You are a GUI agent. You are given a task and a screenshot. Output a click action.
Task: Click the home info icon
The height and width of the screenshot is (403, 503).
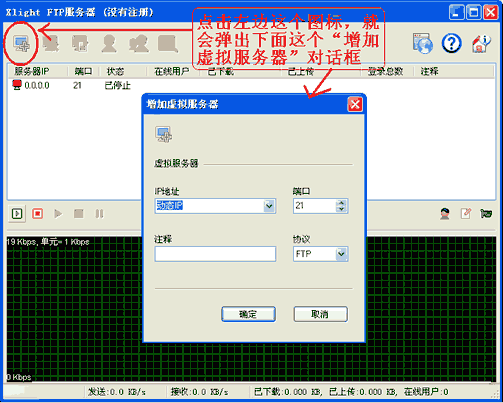click(x=481, y=43)
